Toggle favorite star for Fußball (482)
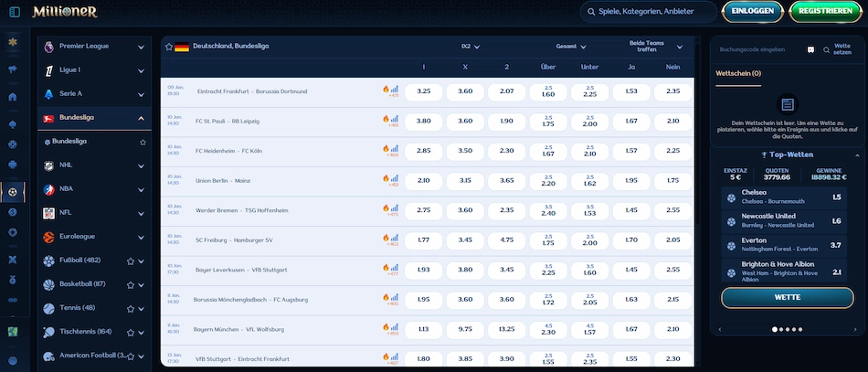868x372 pixels. pos(131,261)
